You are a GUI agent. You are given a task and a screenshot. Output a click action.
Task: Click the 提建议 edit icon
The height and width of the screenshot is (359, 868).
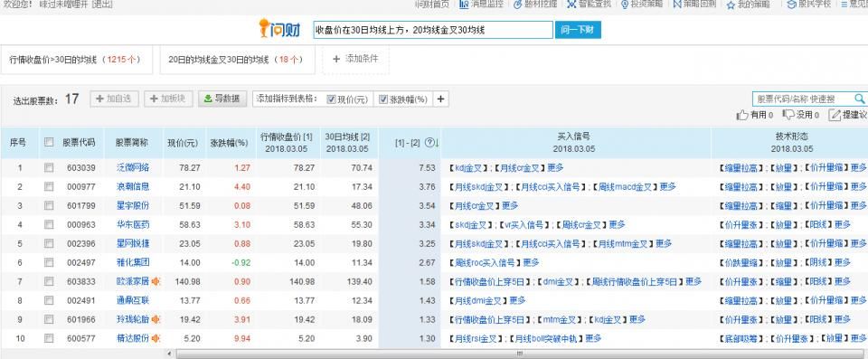coord(835,115)
